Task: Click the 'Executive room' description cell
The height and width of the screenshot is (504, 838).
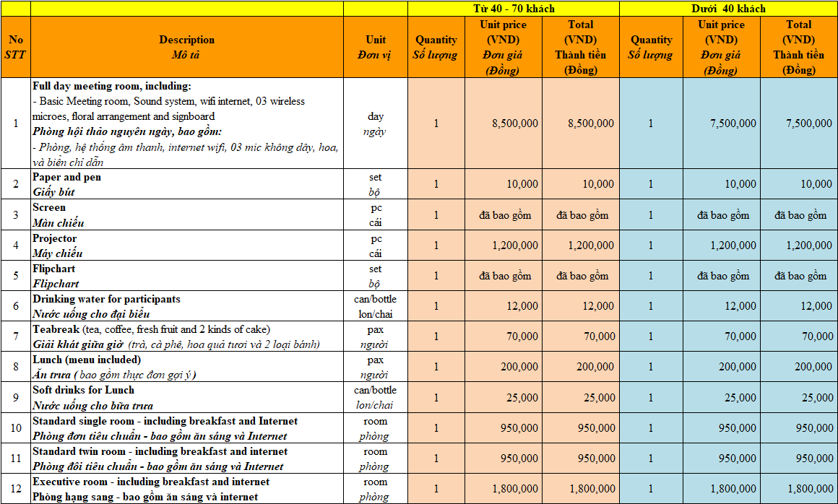Action: (x=187, y=489)
